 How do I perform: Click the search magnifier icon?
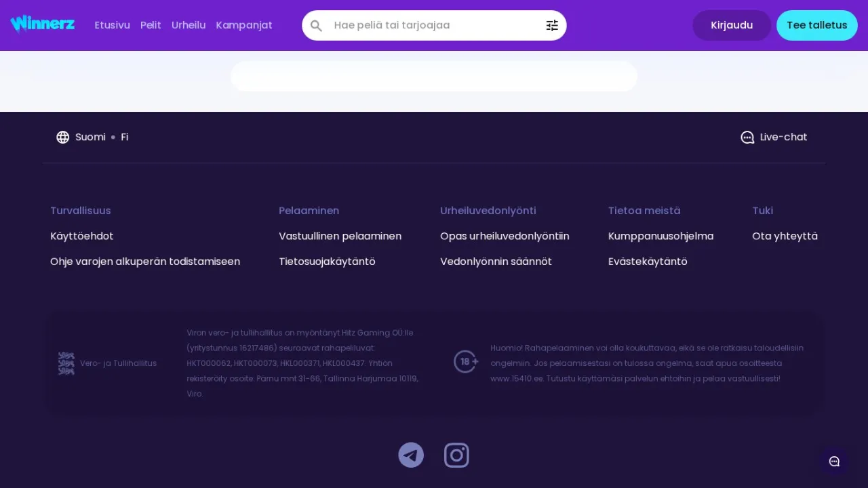(x=316, y=26)
